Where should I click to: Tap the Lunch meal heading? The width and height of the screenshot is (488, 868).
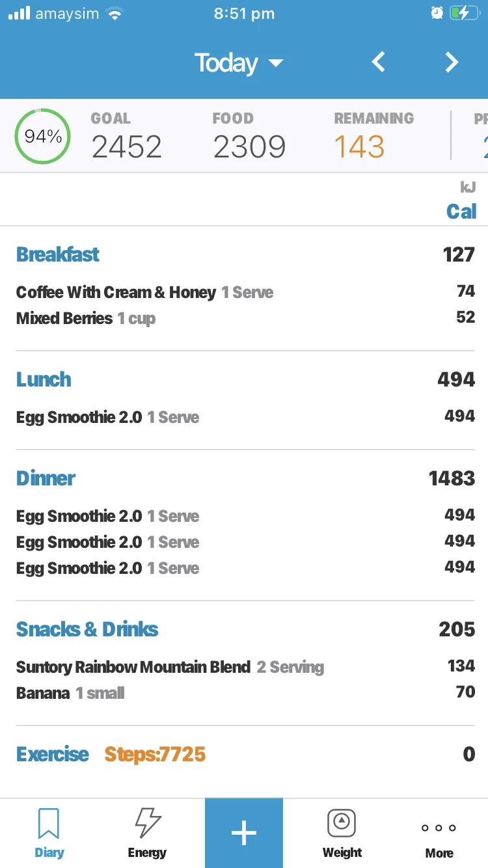(x=44, y=379)
